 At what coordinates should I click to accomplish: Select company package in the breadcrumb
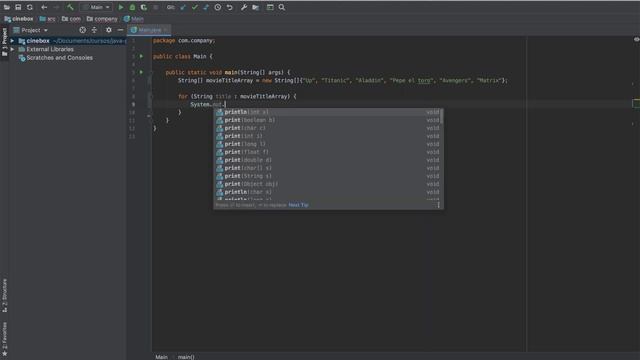click(102, 19)
